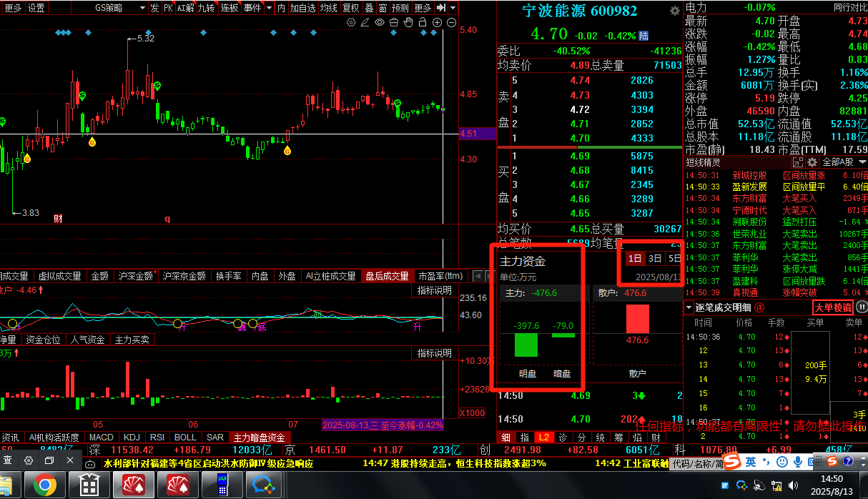
Task: Open the 短线精灵 settings gear
Action: pyautogui.click(x=812, y=162)
